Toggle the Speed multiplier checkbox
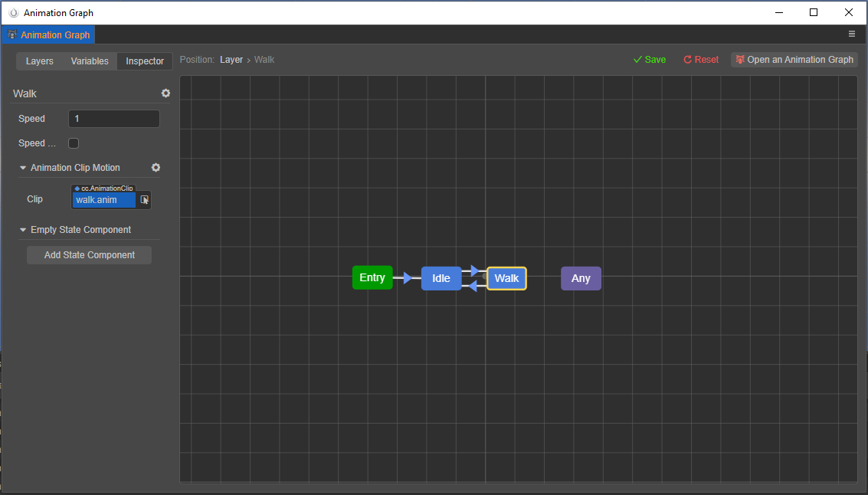Image resolution: width=868 pixels, height=495 pixels. tap(74, 143)
